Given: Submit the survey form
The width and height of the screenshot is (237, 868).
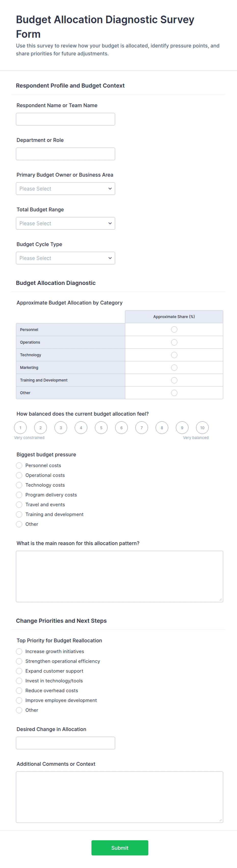Looking at the screenshot, I should tap(120, 848).
